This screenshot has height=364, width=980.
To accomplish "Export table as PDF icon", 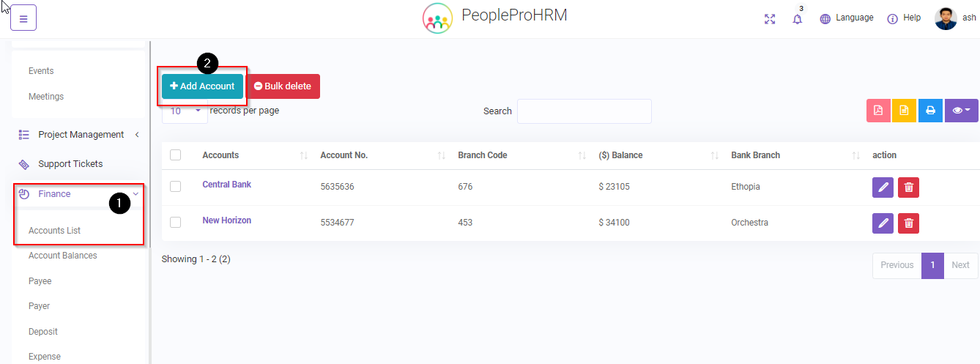I will point(877,111).
